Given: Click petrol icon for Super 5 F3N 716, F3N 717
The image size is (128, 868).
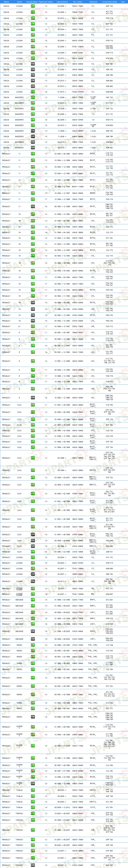Looking at the screenshot, I should tap(33, 777).
